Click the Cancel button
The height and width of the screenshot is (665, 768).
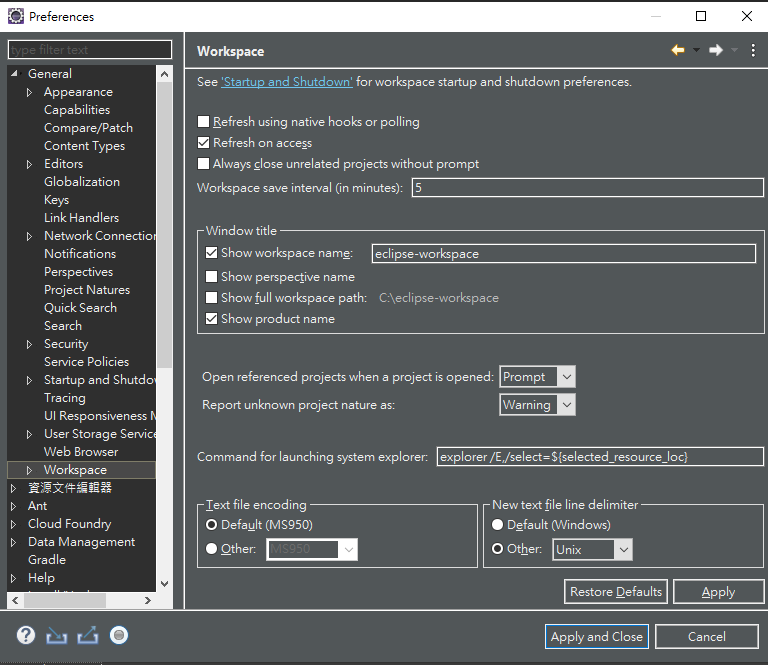(x=707, y=637)
